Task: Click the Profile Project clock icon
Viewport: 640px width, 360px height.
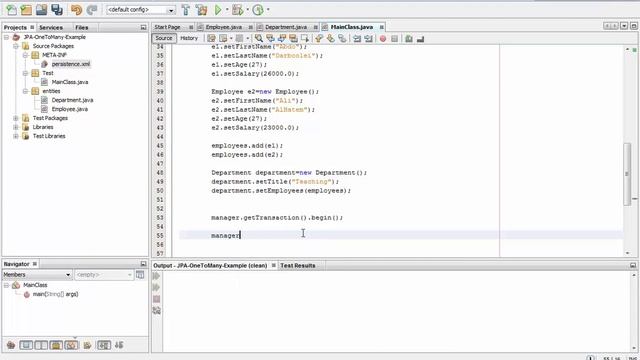Action: tap(258, 9)
